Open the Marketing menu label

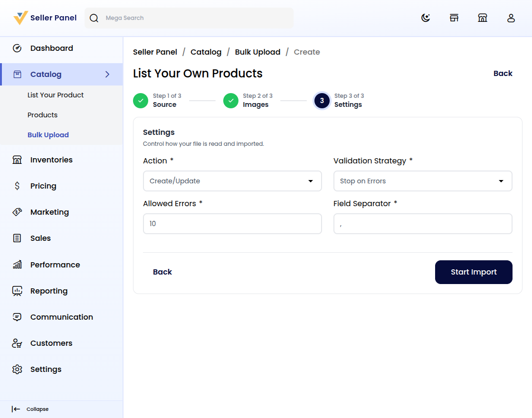(x=49, y=212)
